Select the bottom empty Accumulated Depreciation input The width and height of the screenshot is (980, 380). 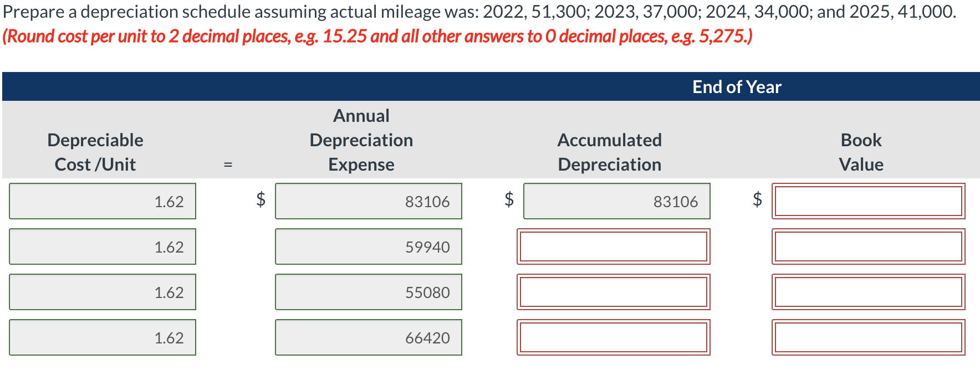click(614, 337)
